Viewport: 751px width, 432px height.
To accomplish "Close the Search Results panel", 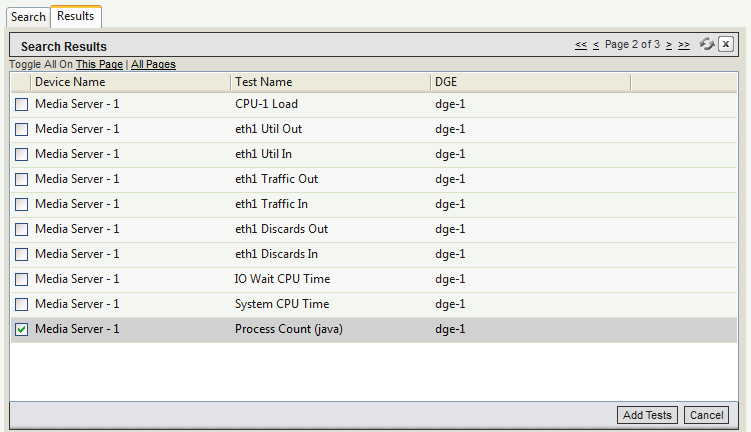I will point(726,44).
